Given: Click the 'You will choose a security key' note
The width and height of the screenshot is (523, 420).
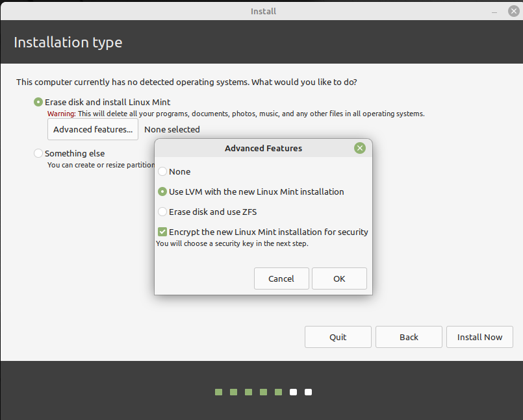Looking at the screenshot, I should (x=232, y=243).
